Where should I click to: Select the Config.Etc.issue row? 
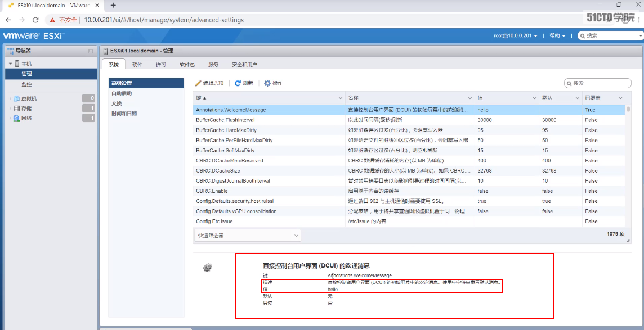pos(409,221)
